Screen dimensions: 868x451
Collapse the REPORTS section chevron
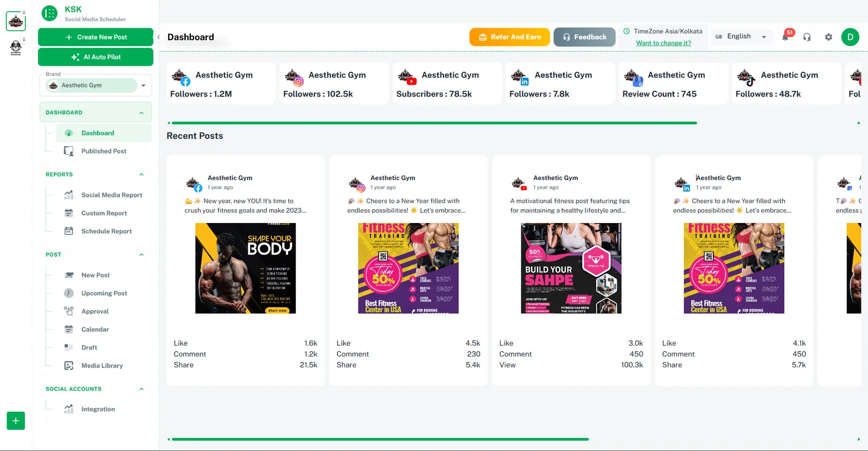[x=142, y=175]
